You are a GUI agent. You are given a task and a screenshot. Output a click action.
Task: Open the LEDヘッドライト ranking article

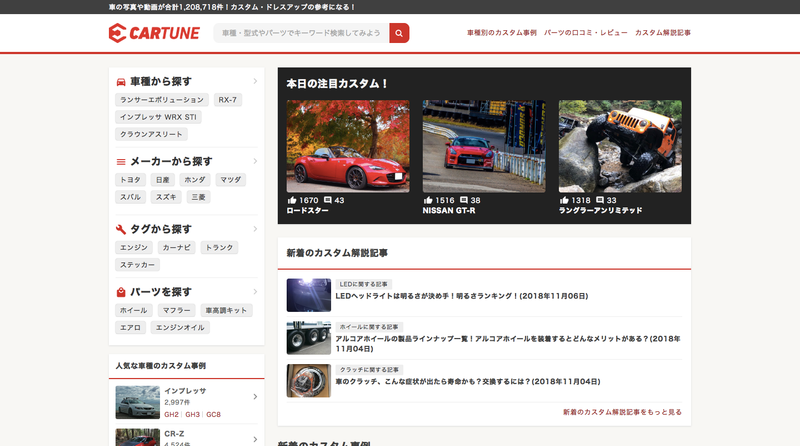point(462,296)
